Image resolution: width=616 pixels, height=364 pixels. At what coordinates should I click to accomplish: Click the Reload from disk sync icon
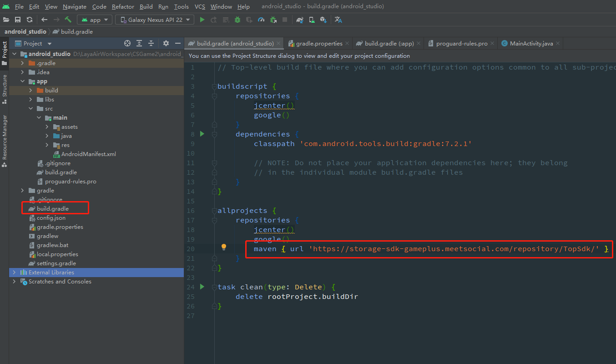coord(30,20)
